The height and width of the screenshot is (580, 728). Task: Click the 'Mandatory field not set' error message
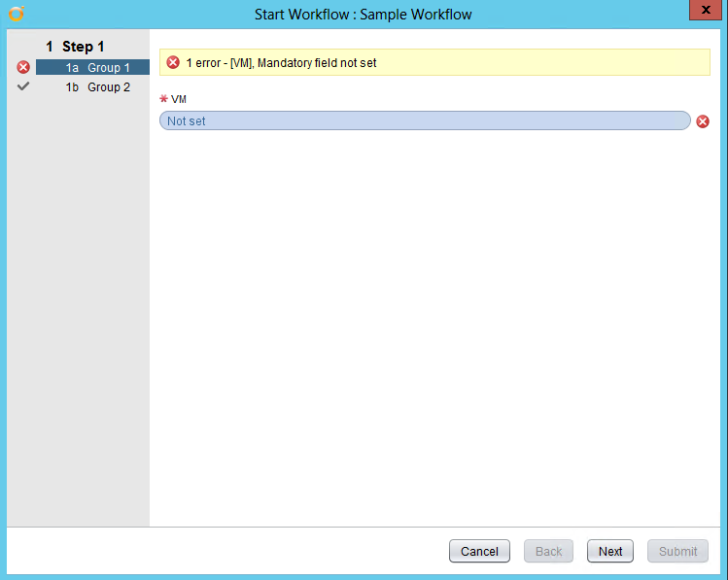pos(281,63)
